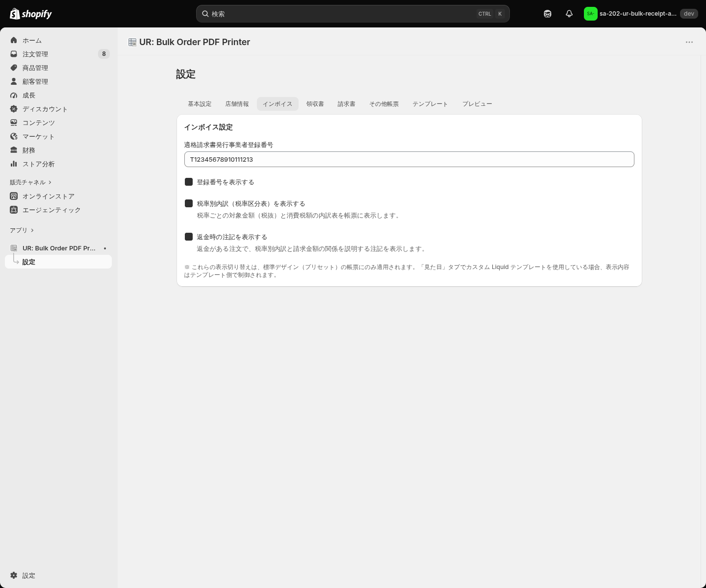Screen dimensions: 706x588
Task: Switch to the 店舗情報 tab
Action: 237,104
